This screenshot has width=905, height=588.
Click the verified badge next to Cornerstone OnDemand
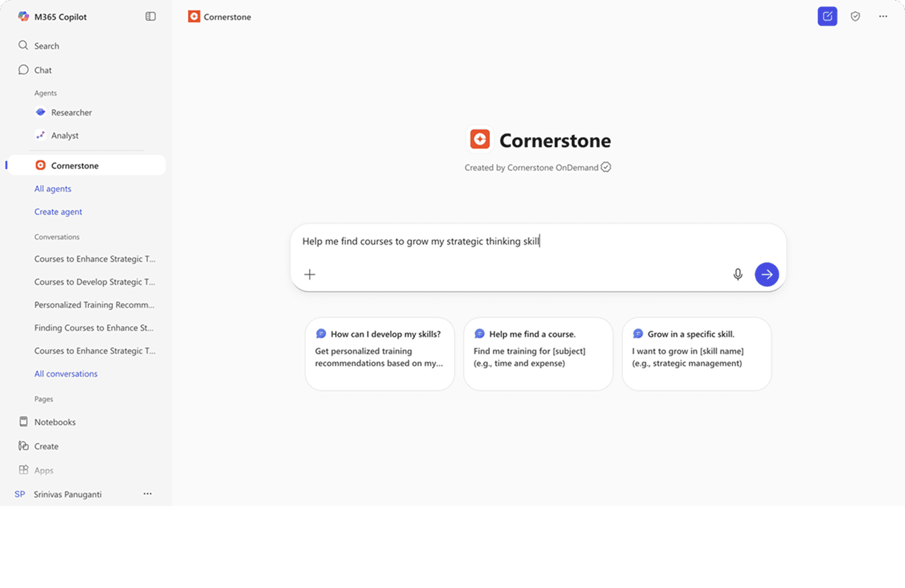[606, 167]
